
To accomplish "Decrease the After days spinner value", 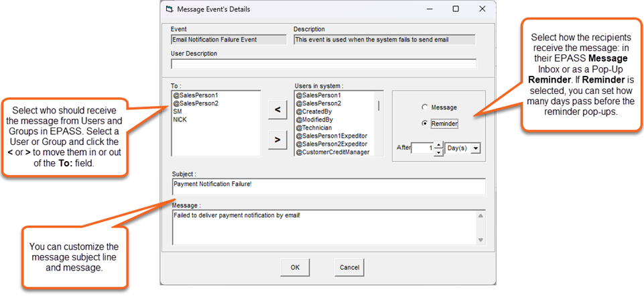I will pos(438,152).
